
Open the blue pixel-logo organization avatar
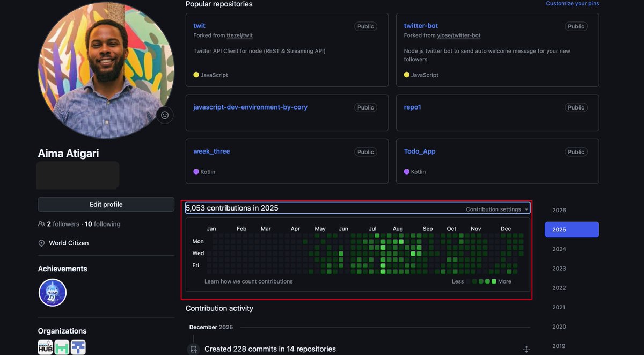coord(78,347)
